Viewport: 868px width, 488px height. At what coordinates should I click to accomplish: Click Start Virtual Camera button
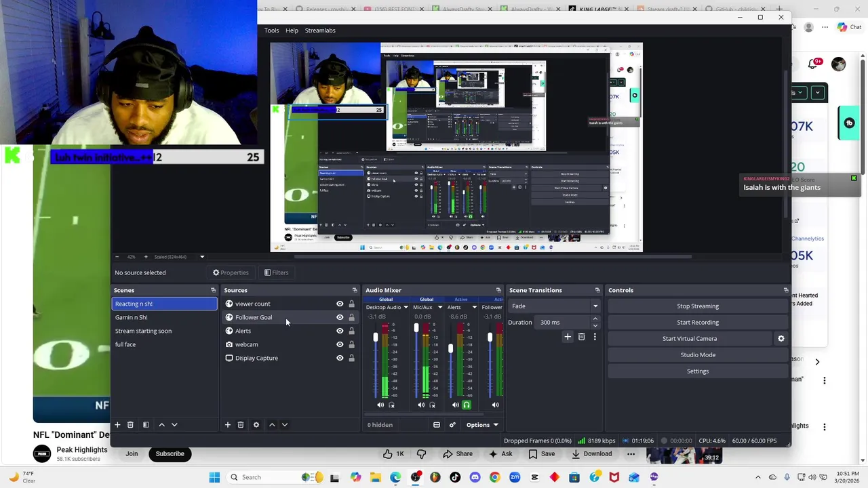690,339
